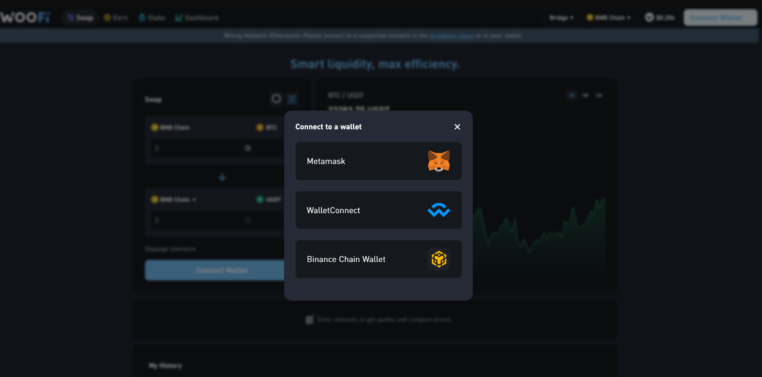This screenshot has width=762, height=377.
Task: Click the blue WalletConnect logo icon
Action: [x=438, y=210]
